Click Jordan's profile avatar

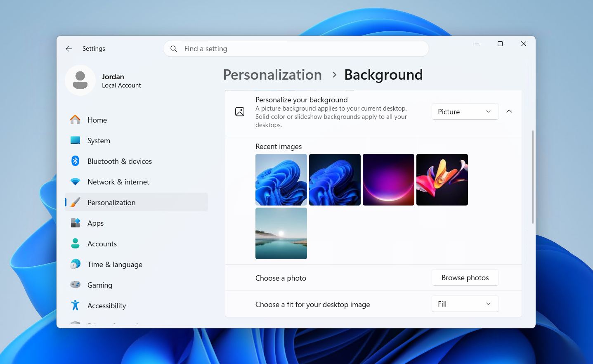pos(80,80)
